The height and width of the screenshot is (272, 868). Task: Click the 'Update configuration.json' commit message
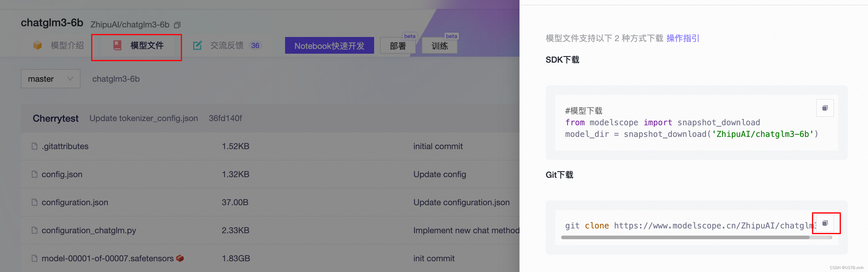[461, 202]
